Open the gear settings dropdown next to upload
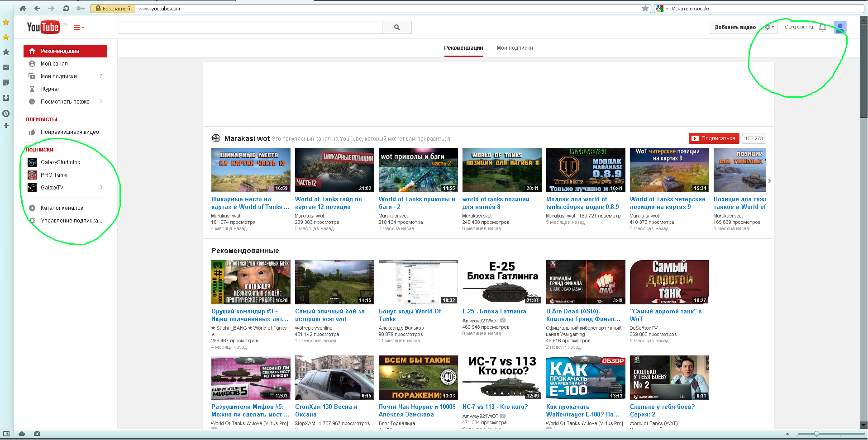868x440 pixels. coord(769,27)
